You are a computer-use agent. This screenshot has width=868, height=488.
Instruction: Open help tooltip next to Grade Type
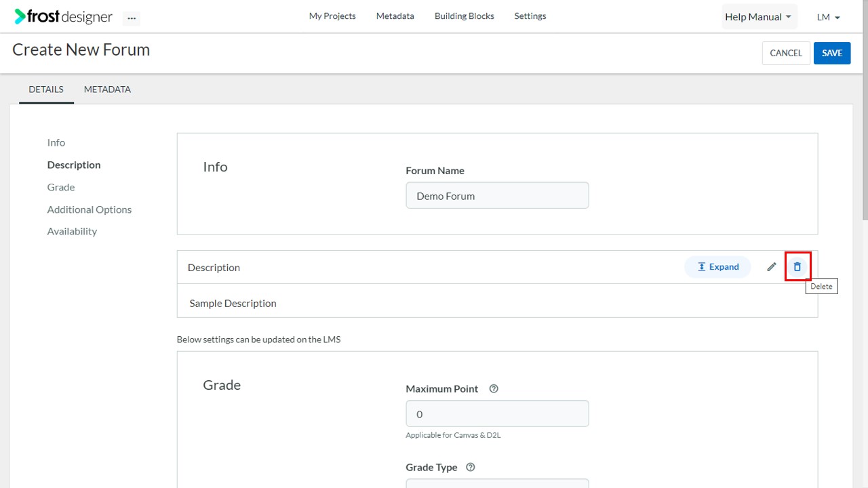click(x=471, y=467)
